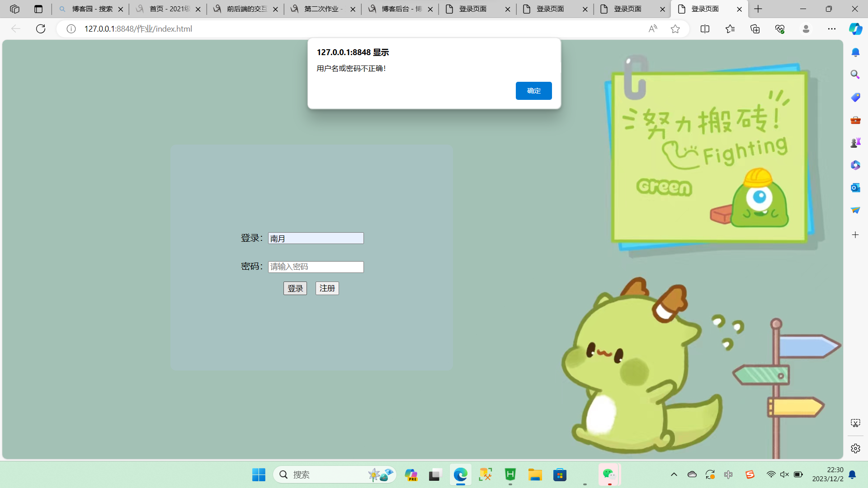Click the 请输入密码 password field
The height and width of the screenshot is (488, 868).
coord(316,267)
